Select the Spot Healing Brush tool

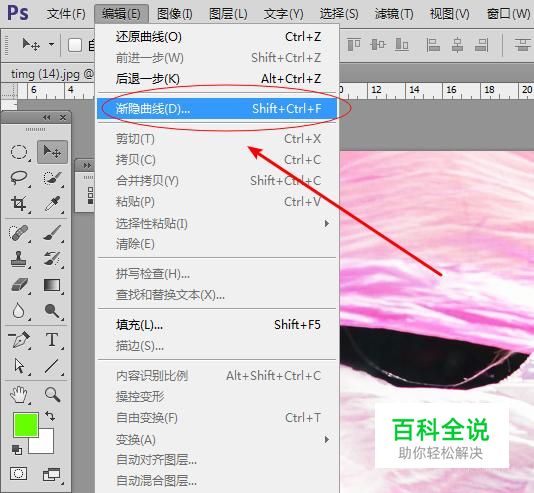tap(19, 233)
